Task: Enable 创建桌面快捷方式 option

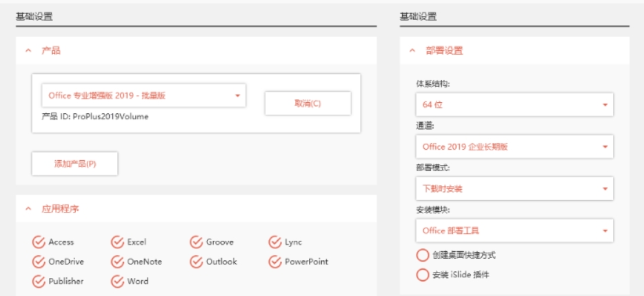Action: point(423,255)
